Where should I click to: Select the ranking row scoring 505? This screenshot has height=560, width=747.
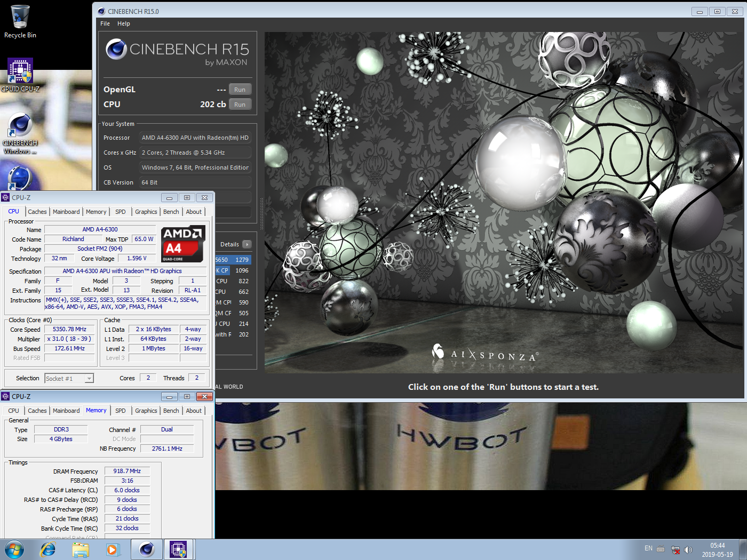point(233,313)
